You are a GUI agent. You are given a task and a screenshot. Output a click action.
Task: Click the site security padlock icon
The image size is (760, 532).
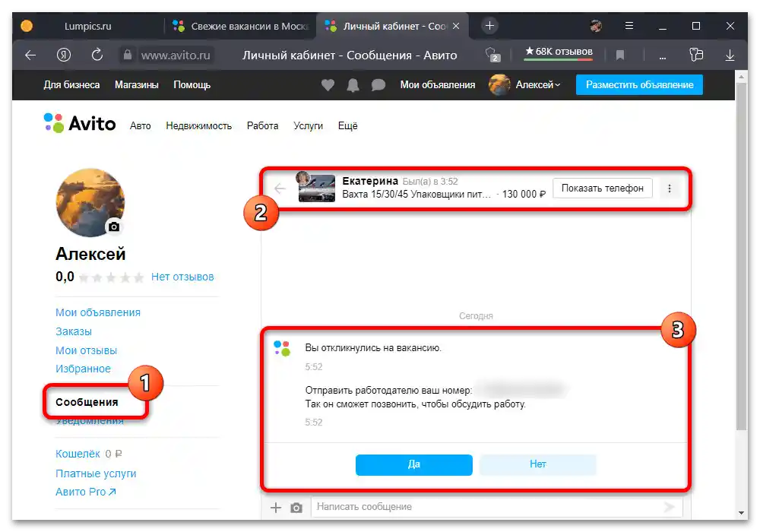coord(128,55)
